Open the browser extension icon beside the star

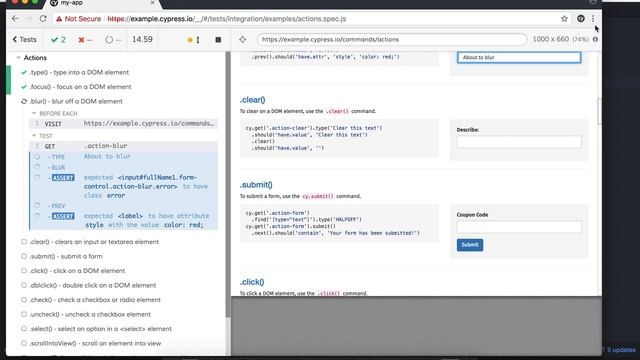pyautogui.click(x=580, y=19)
